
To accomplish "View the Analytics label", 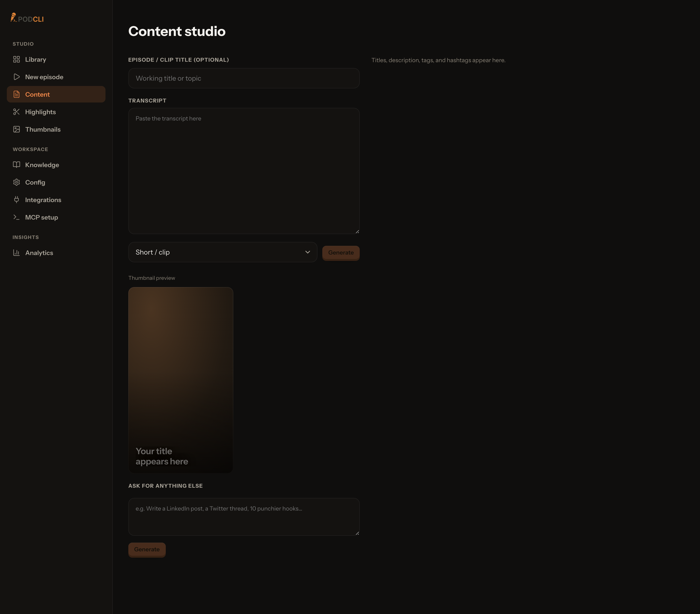I will [39, 253].
